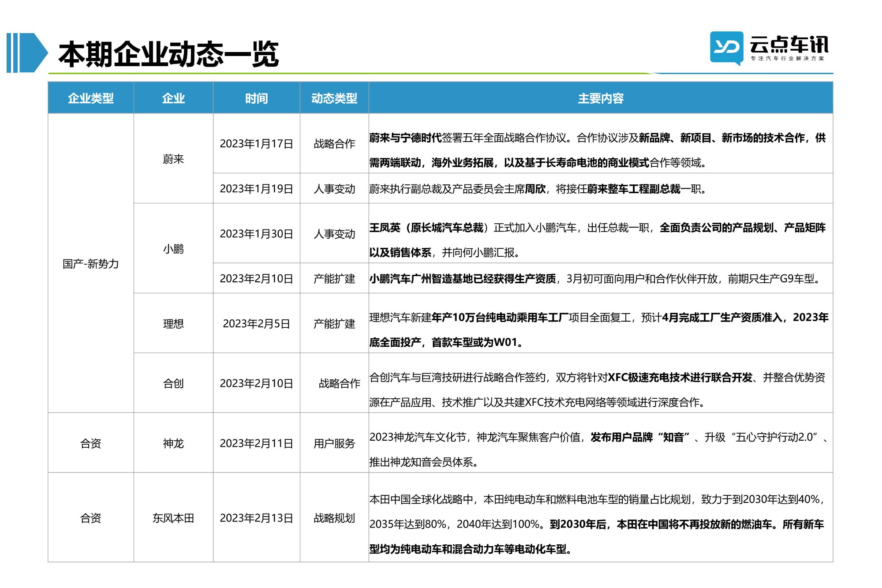This screenshot has width=882, height=588.
Task: Click the text 发布用户品牌“知音”
Action: pyautogui.click(x=640, y=437)
